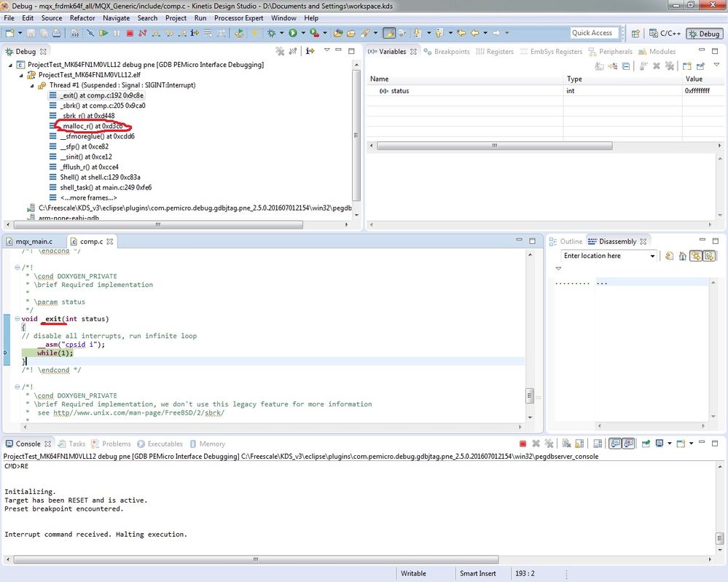
Task: Open the Window menu
Action: tap(283, 18)
